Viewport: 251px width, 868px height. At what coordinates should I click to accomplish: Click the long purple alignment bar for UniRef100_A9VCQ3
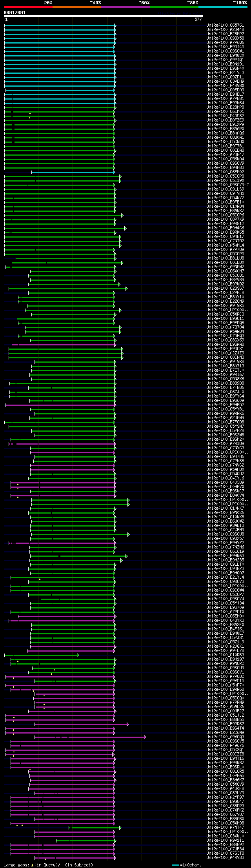(x=90, y=737)
